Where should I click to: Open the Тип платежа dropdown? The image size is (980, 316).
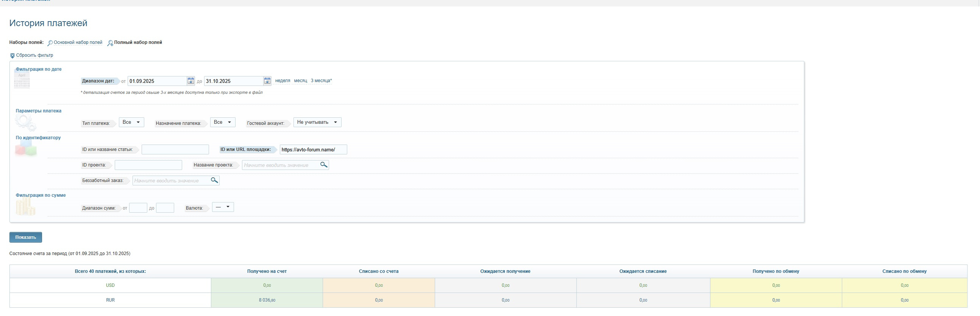coord(132,122)
